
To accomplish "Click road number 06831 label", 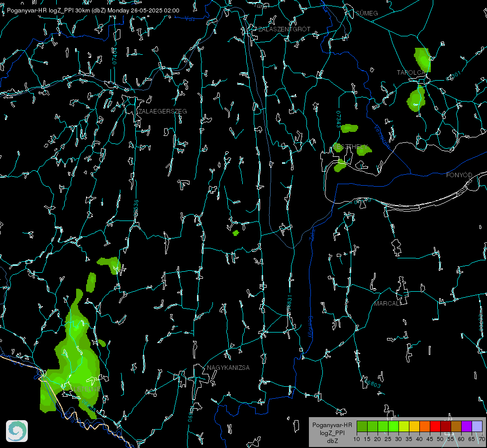I will (x=289, y=304).
